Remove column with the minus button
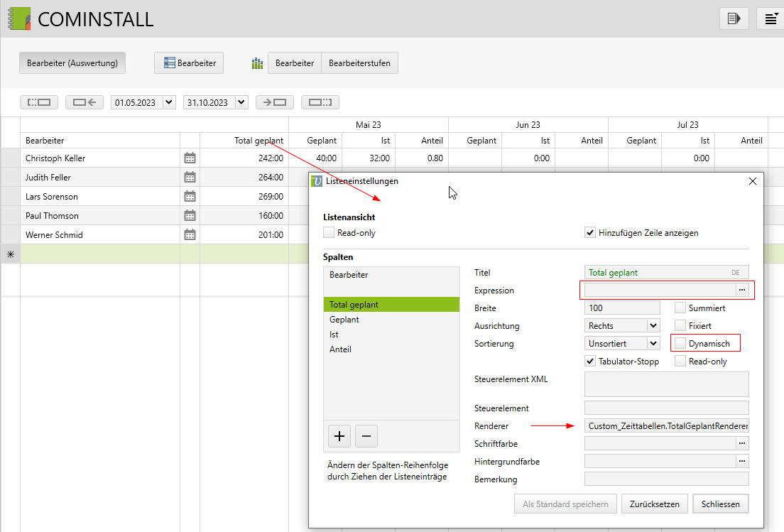This screenshot has width=784, height=532. tap(366, 435)
